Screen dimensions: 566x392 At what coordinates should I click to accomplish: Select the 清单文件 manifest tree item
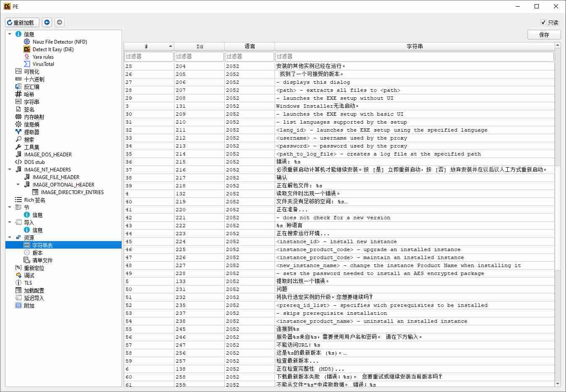(x=42, y=260)
